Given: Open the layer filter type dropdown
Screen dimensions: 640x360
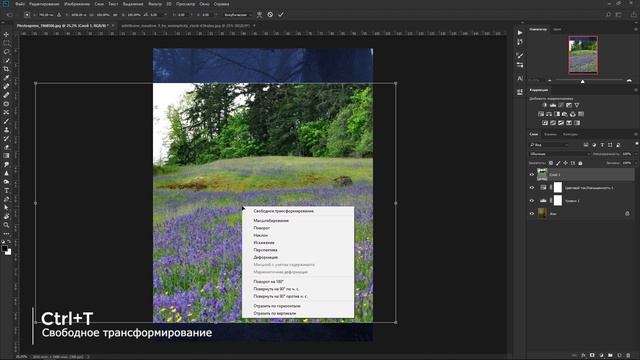Looking at the screenshot, I should pos(549,145).
